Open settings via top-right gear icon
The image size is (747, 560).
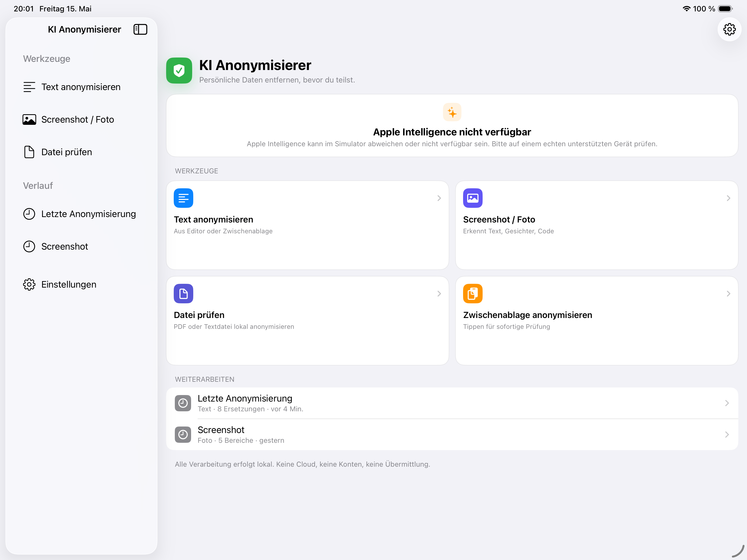point(729,29)
